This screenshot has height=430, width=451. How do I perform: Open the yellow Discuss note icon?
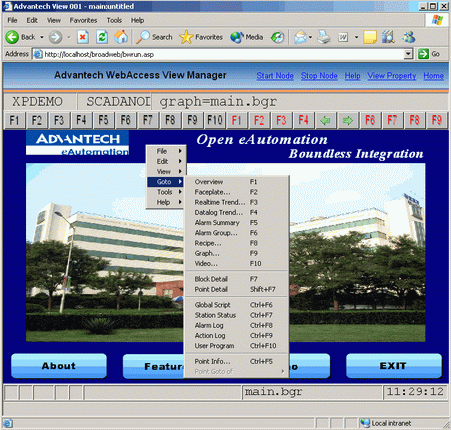[x=370, y=37]
